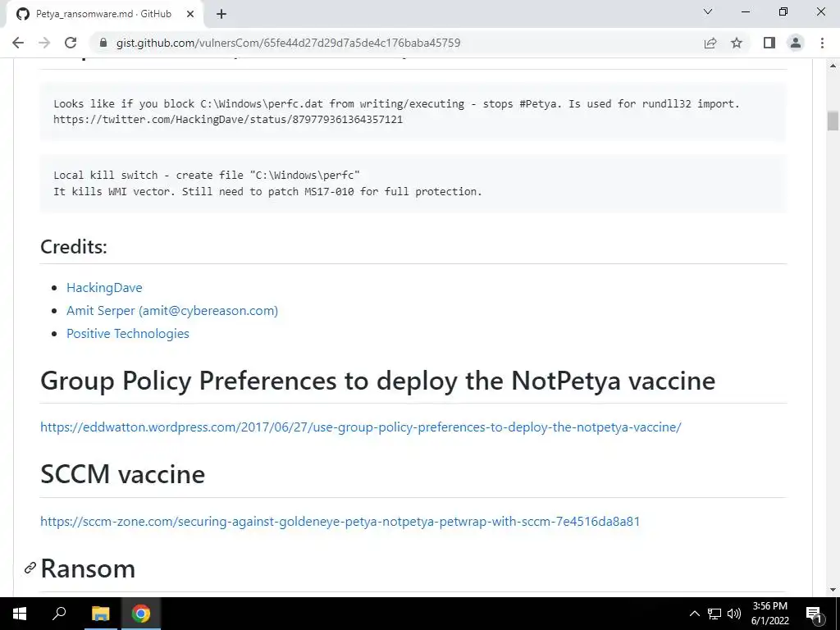
Task: Open the Amit Serper credit link
Action: point(172,310)
